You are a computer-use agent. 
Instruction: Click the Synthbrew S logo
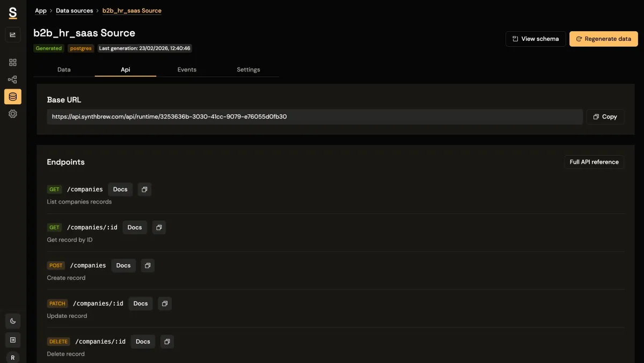(13, 12)
